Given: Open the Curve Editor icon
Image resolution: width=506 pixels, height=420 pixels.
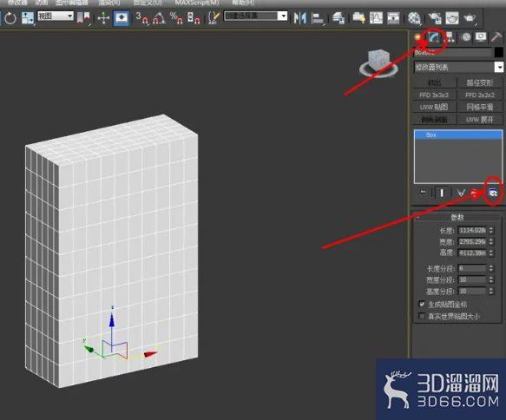Looking at the screenshot, I should 376,17.
